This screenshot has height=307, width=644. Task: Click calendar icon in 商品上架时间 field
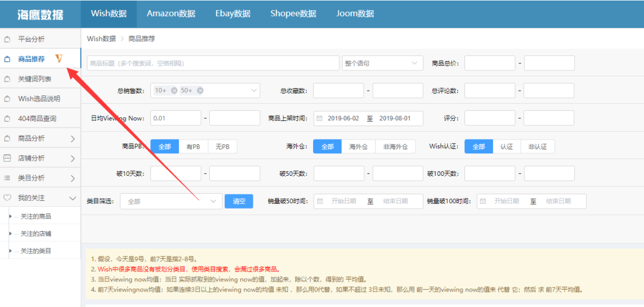pyautogui.click(x=320, y=118)
